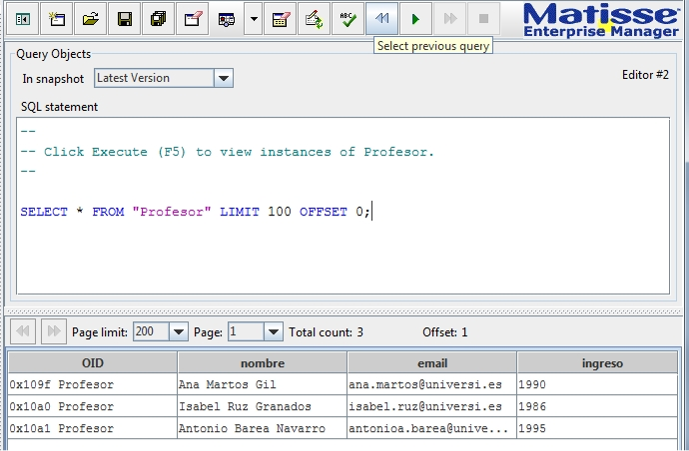This screenshot has height=451, width=689.
Task: Click inside the SQL statement editor
Action: [x=343, y=206]
